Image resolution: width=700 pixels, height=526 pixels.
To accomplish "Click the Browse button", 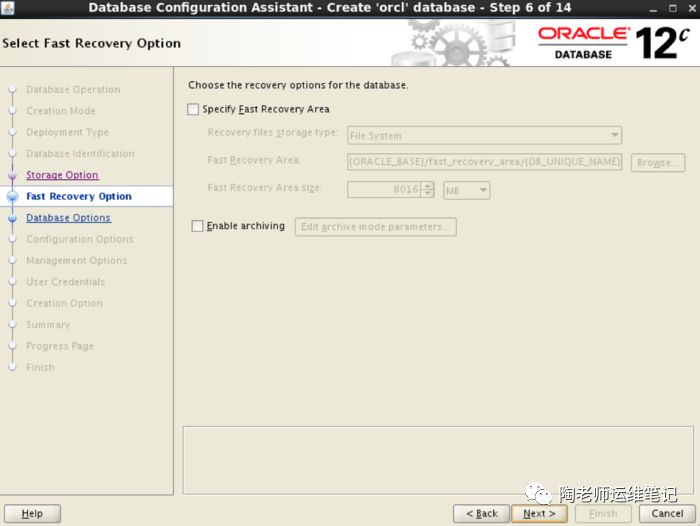I will tap(658, 163).
